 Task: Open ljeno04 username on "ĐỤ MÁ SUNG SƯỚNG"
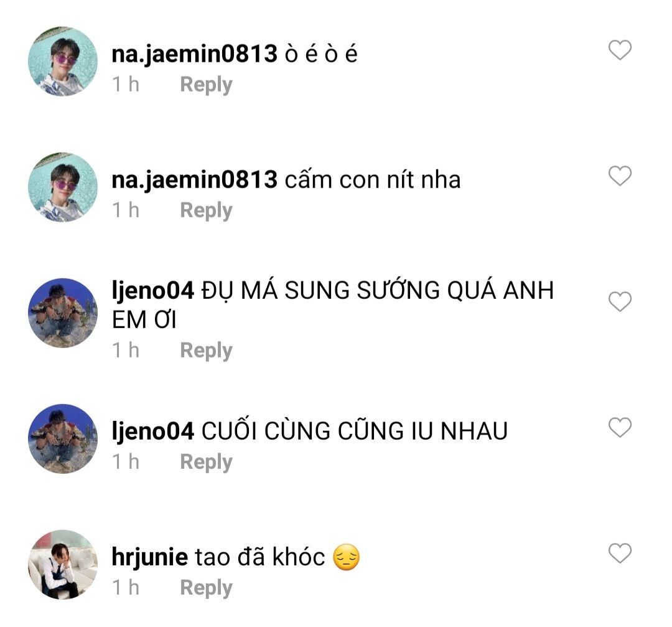pos(153,291)
